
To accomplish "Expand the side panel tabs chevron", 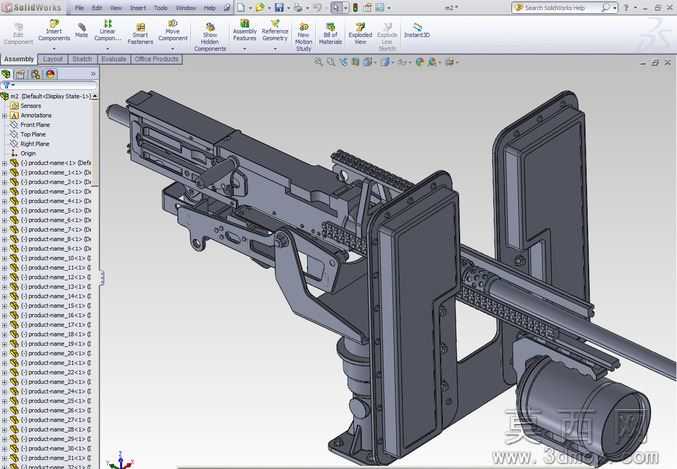I will [93, 74].
